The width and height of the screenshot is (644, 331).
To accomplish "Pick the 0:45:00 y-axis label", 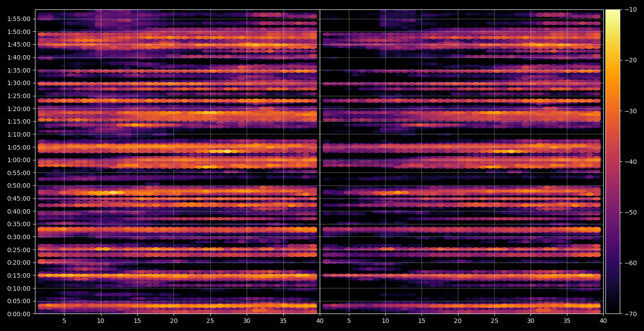I will coord(19,198).
